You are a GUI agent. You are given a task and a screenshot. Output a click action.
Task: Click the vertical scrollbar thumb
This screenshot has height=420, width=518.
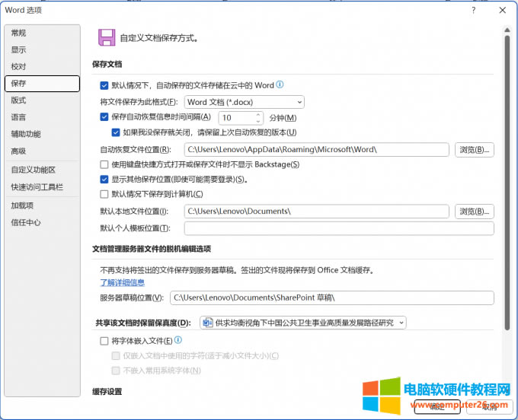click(507, 183)
